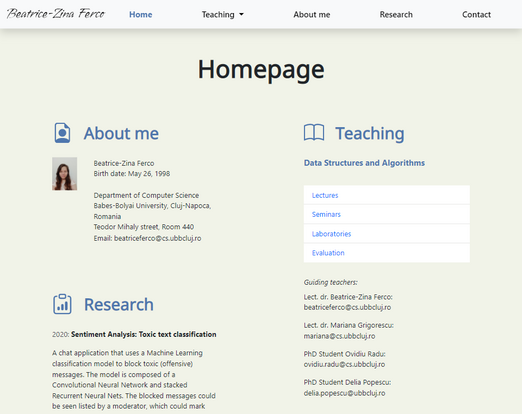
Task: Click the profile photo thumbnail
Action: 65,174
